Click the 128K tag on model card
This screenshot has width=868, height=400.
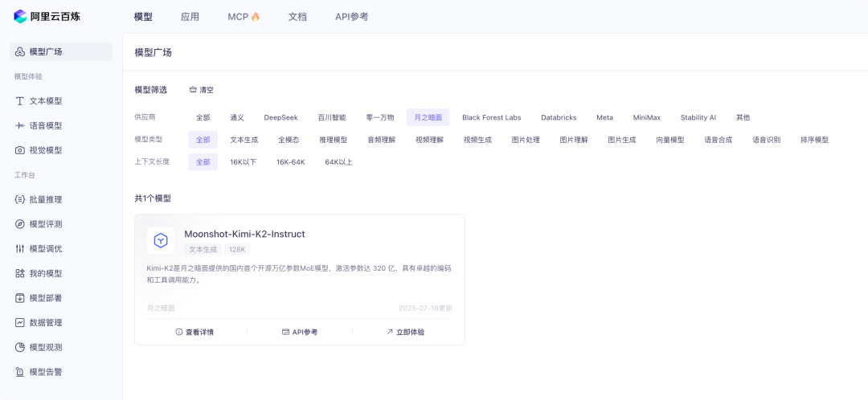(x=237, y=250)
